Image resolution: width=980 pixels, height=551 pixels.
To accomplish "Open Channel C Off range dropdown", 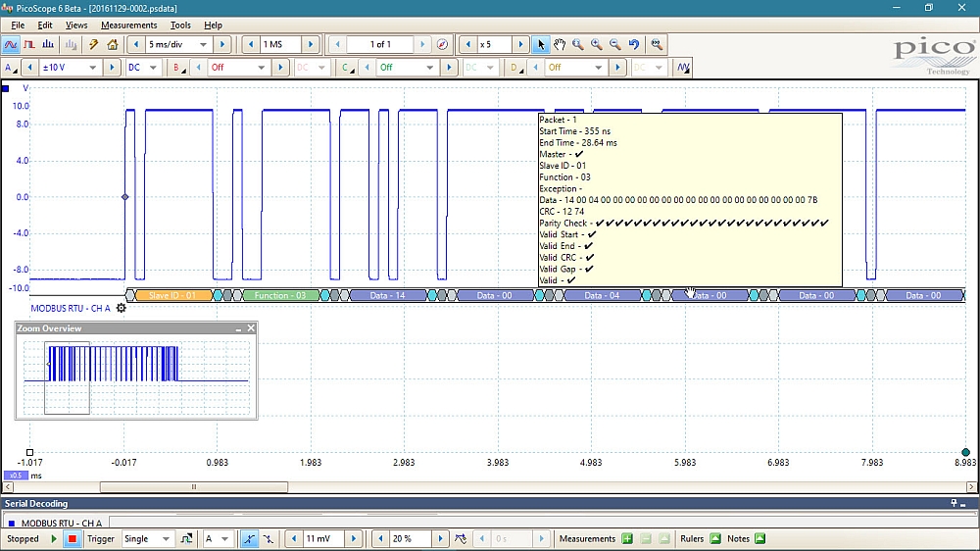I will (430, 67).
